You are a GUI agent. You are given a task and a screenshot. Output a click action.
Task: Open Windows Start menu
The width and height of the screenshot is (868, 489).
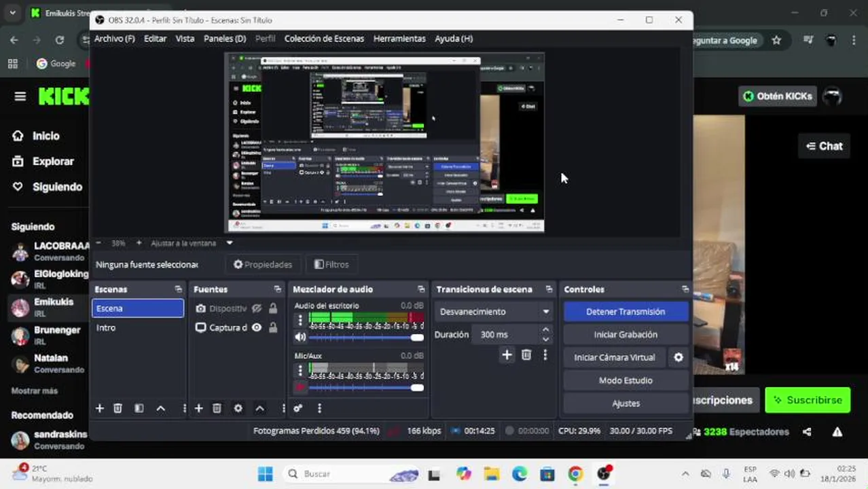click(266, 474)
